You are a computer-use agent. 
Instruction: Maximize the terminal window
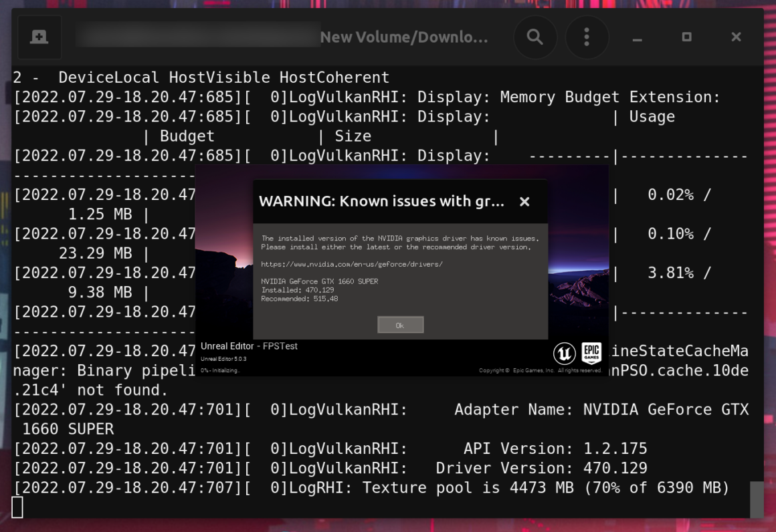click(x=686, y=37)
